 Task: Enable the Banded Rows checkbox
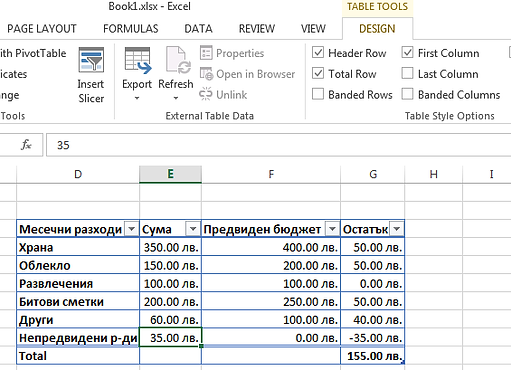point(318,94)
